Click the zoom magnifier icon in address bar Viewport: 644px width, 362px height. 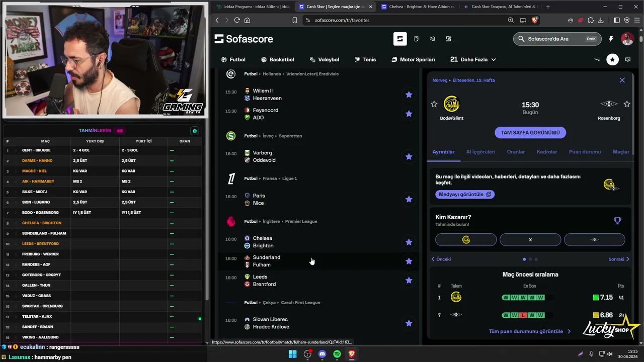point(511,20)
